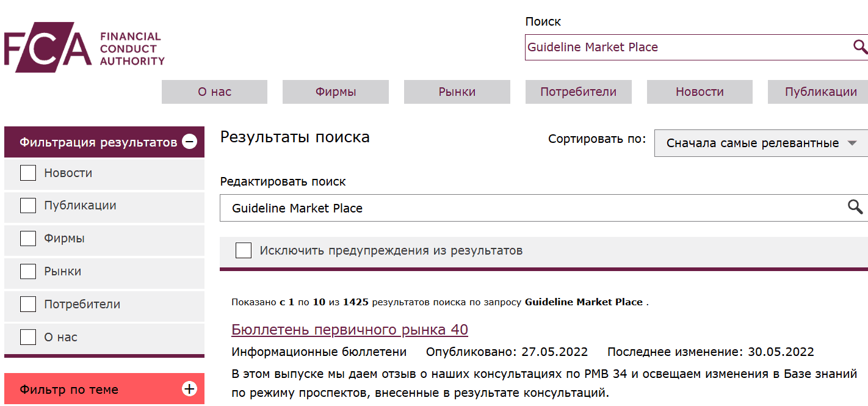The height and width of the screenshot is (406, 868).
Task: Open Бюллетень первичного рынка 40
Action: click(x=349, y=329)
